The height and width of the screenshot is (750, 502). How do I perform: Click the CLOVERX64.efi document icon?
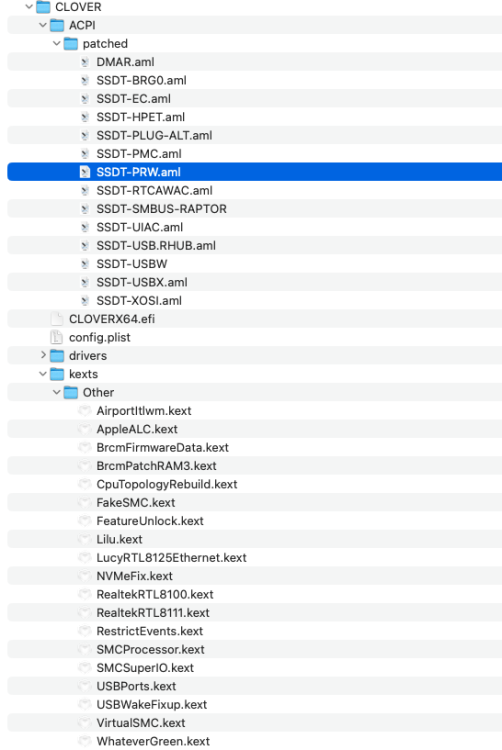[x=57, y=319]
